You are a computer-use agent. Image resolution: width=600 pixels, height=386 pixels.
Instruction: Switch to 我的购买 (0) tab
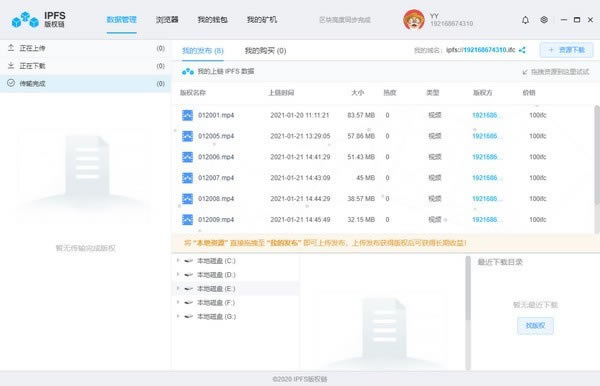265,50
